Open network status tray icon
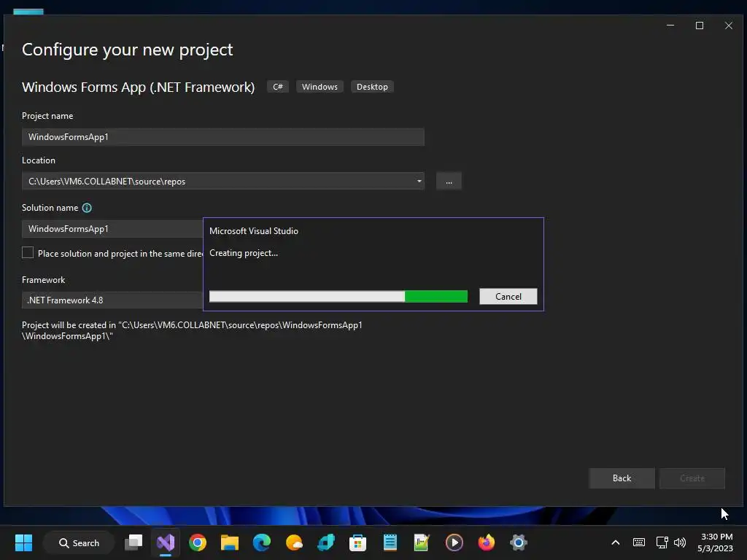The width and height of the screenshot is (747, 560). 662,542
